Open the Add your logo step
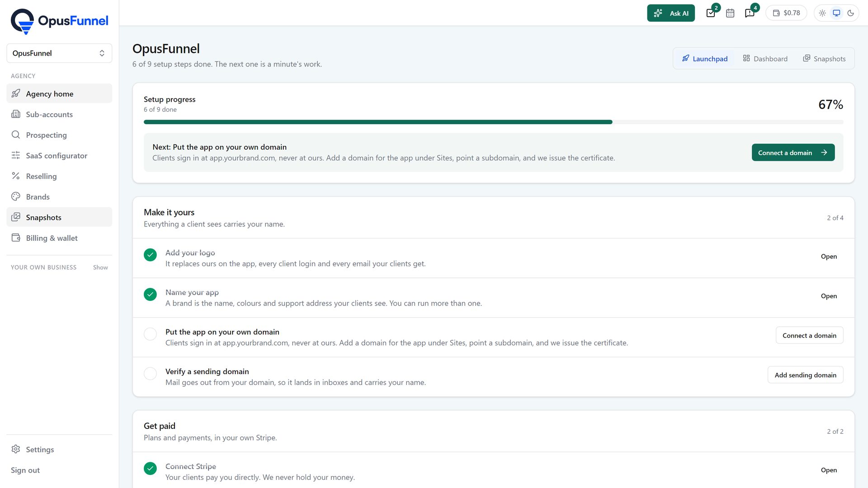868x488 pixels. click(829, 256)
